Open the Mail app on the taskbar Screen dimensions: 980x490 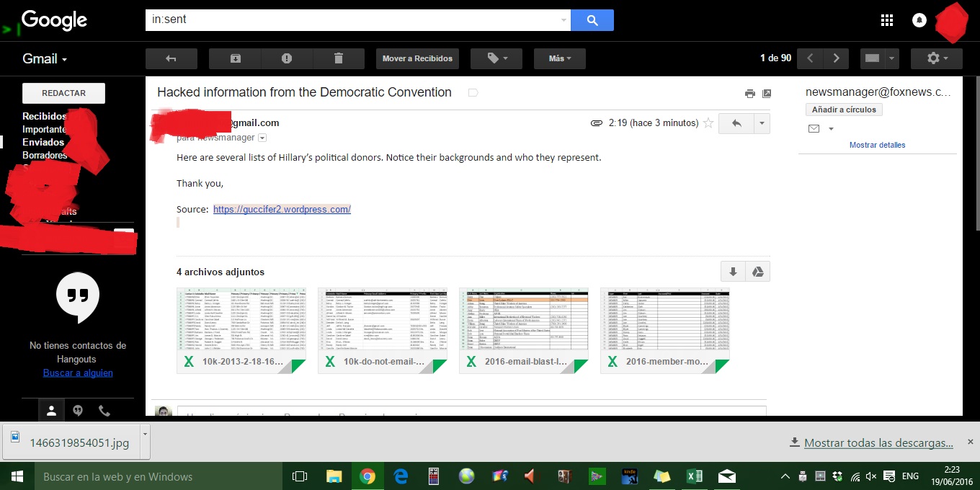tap(726, 476)
